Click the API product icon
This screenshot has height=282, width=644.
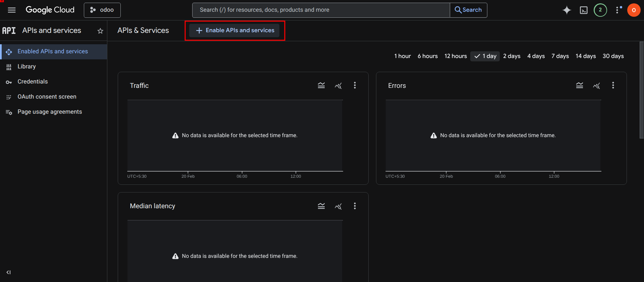coord(9,31)
